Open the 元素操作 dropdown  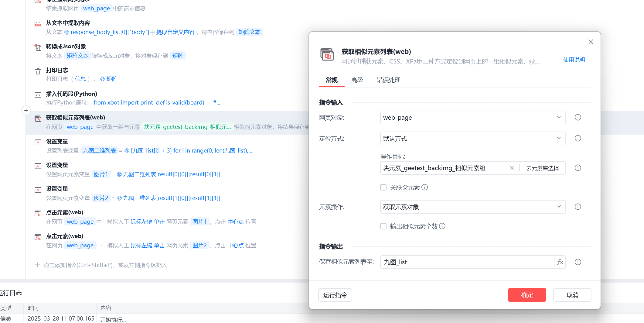(472, 207)
